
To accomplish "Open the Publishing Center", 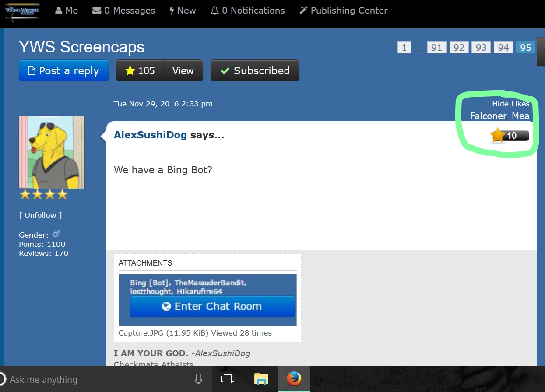I will tap(344, 10).
